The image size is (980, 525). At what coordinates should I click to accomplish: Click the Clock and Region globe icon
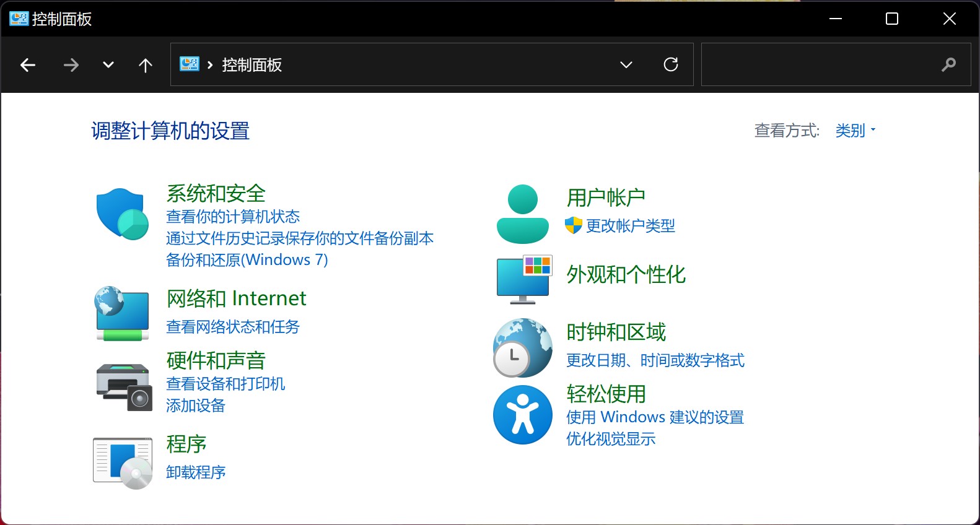[x=522, y=347]
